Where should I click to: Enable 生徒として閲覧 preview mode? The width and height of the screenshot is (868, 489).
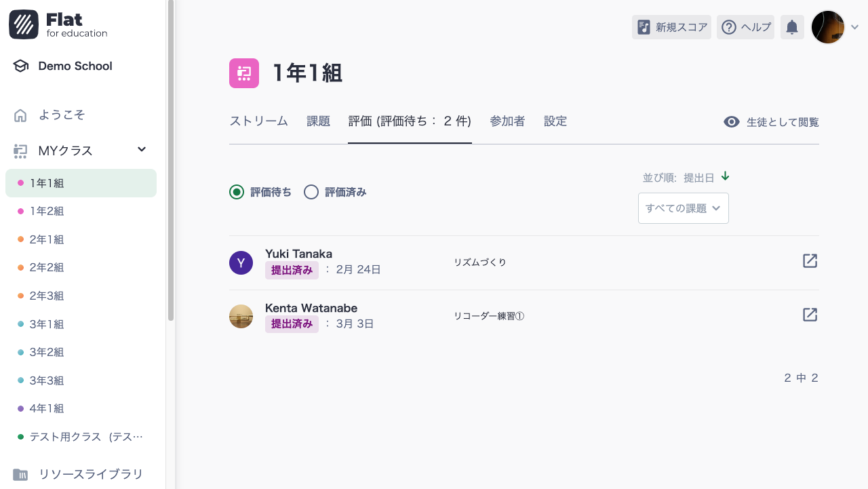771,121
